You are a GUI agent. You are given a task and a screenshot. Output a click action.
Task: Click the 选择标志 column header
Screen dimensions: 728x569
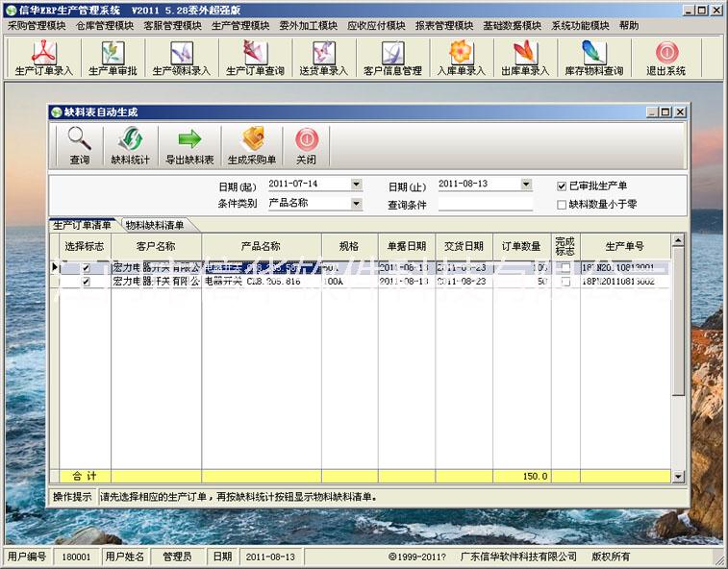[85, 246]
